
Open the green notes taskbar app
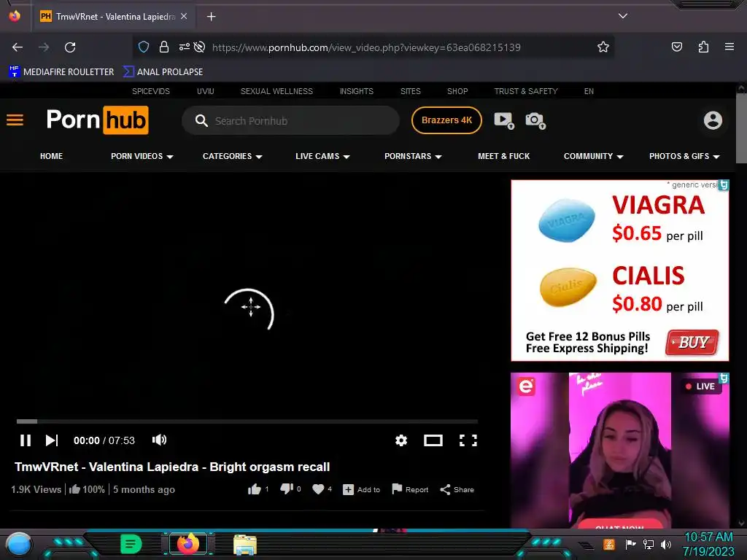(x=131, y=544)
